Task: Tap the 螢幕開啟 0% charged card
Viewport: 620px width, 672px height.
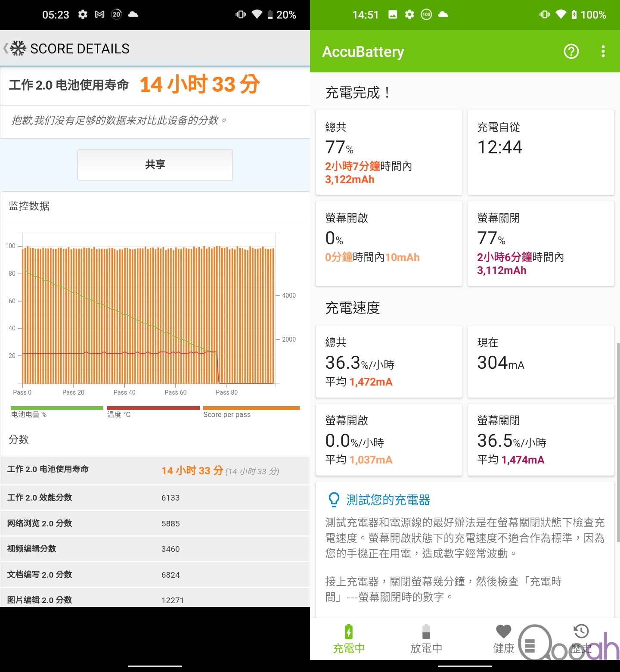Action: tap(389, 243)
